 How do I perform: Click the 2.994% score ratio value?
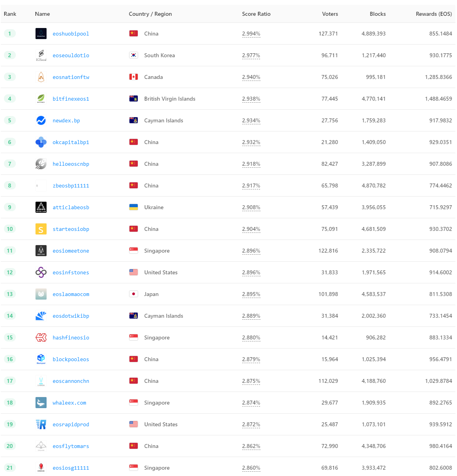tap(251, 34)
